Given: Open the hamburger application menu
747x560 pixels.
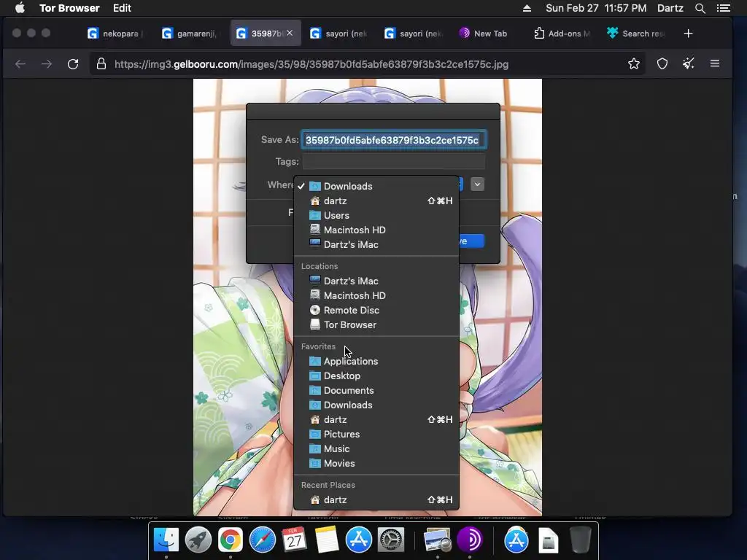Looking at the screenshot, I should pos(715,63).
